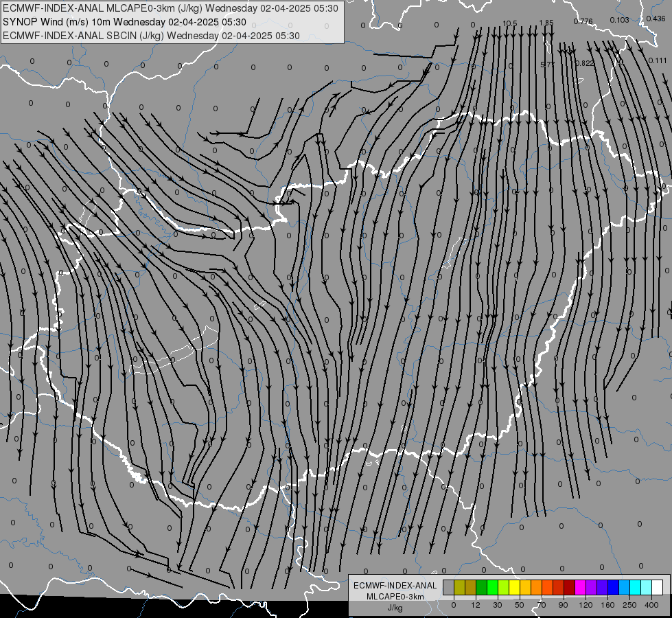The image size is (672, 618).
Task: Click the dark green legend swatch
Action: (x=481, y=587)
